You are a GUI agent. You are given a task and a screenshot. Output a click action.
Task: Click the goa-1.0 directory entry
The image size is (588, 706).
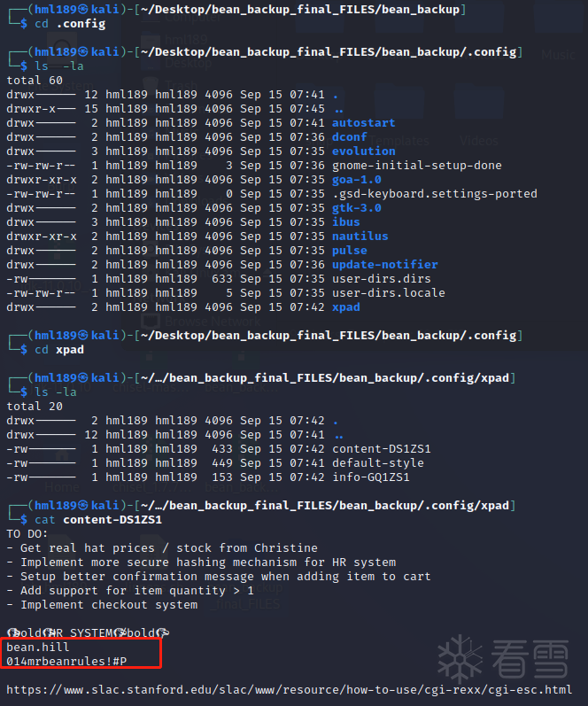(356, 180)
